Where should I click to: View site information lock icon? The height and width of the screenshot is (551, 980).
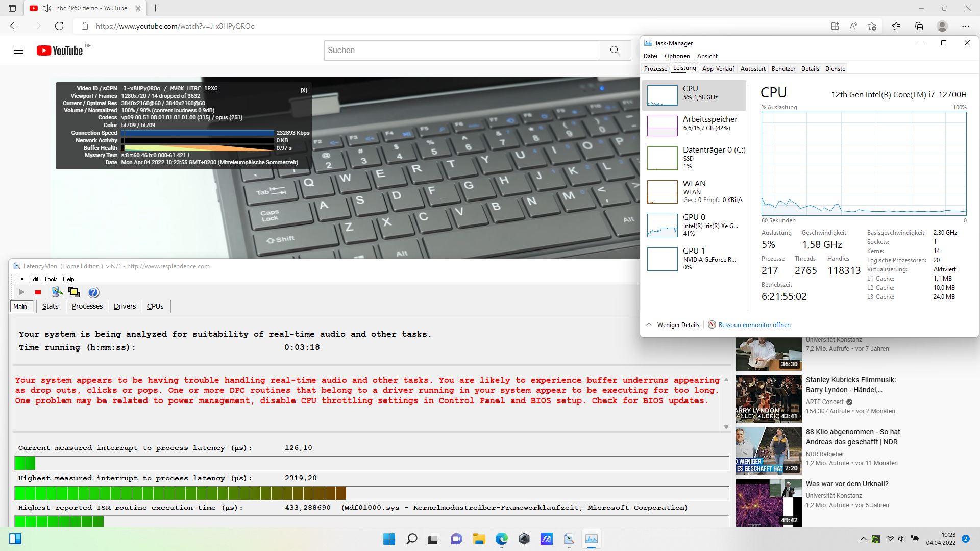click(85, 26)
